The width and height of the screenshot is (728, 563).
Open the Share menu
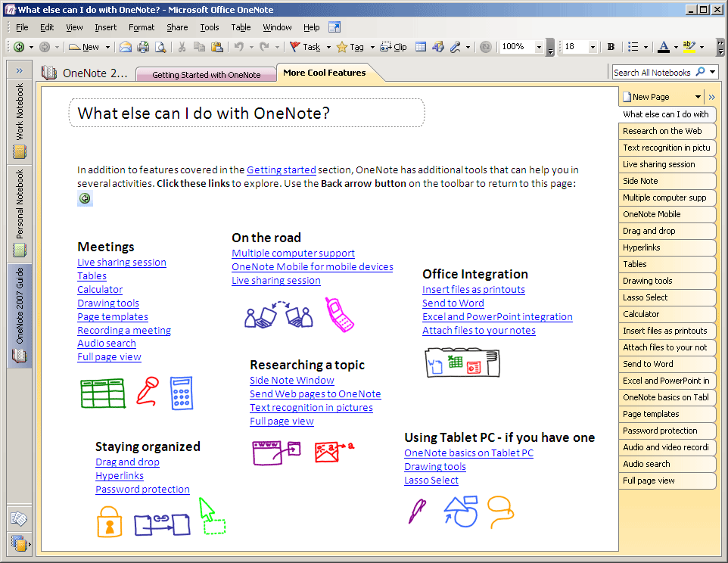coord(177,27)
